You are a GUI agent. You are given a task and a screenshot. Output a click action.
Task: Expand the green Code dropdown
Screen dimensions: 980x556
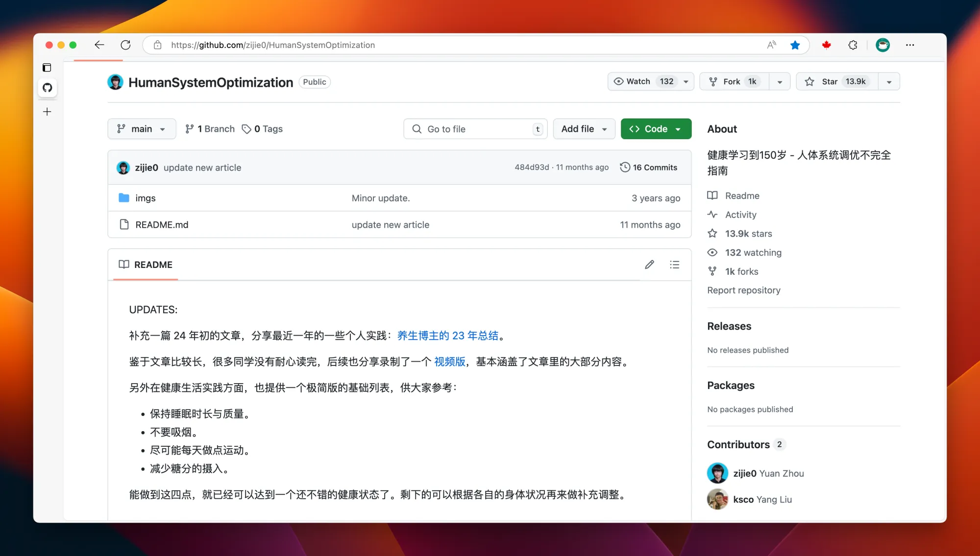coord(656,129)
